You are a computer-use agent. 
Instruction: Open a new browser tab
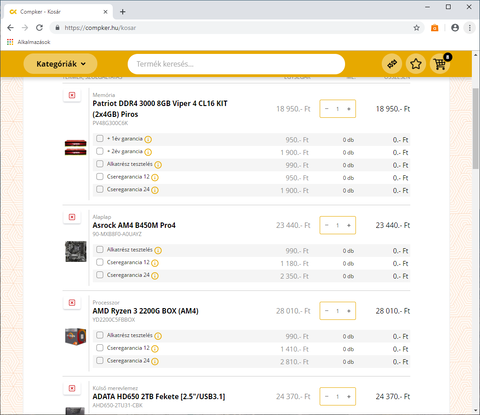point(123,12)
